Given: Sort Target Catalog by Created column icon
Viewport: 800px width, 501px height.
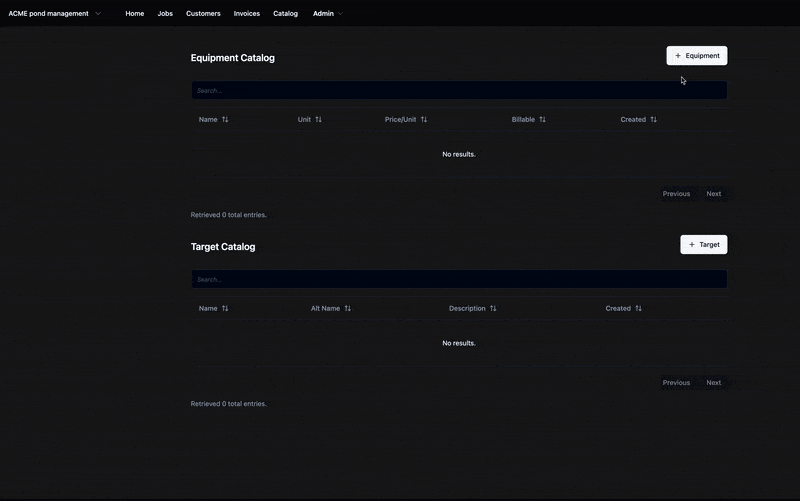Looking at the screenshot, I should 638,308.
